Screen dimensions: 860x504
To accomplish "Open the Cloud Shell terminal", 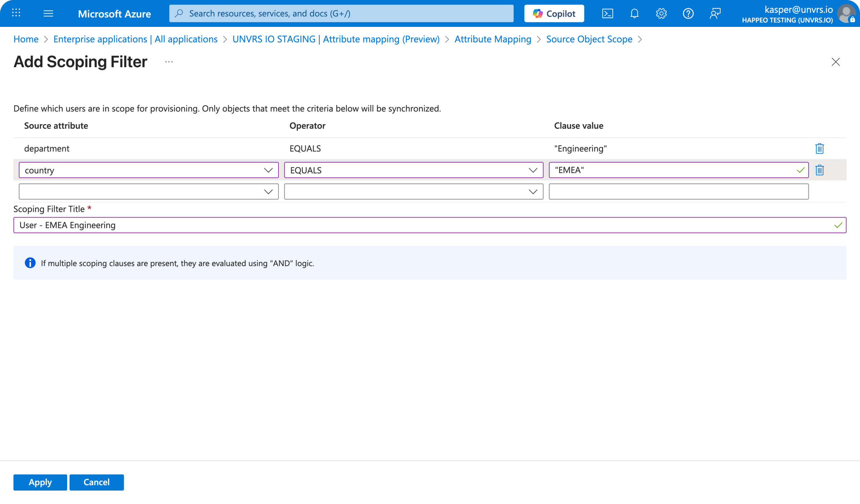I will (x=607, y=13).
